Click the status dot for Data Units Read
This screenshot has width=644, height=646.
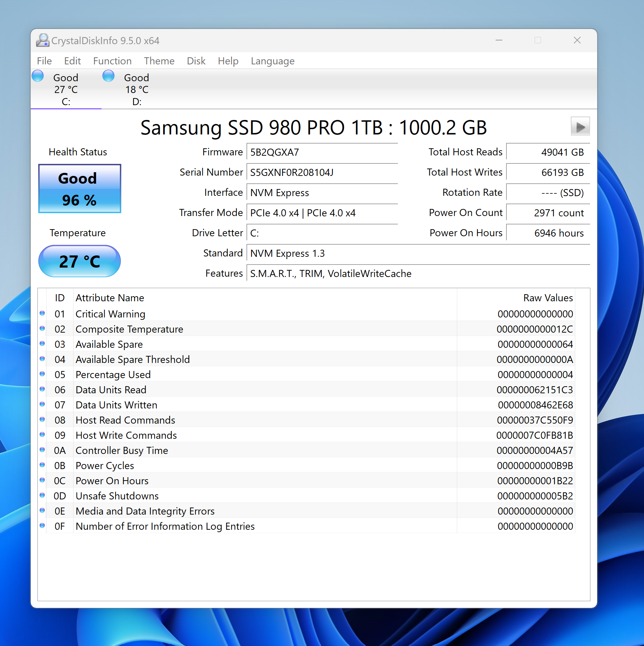(x=42, y=389)
